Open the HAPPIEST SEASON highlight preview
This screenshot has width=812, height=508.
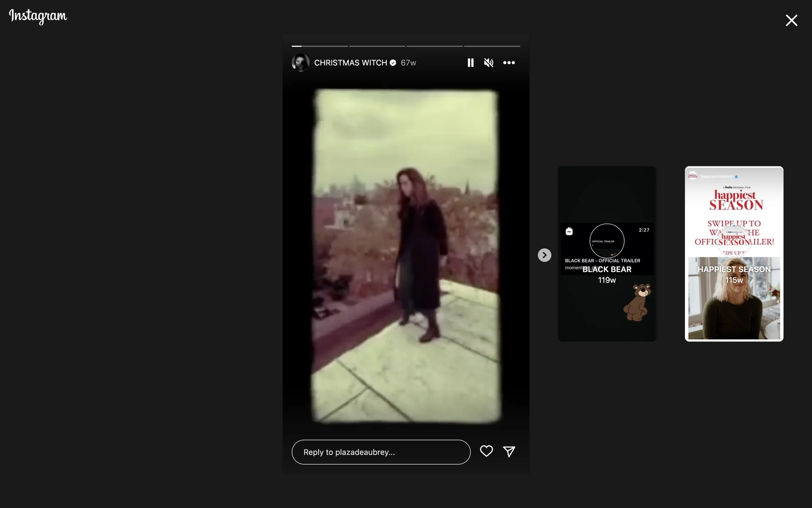coord(734,254)
